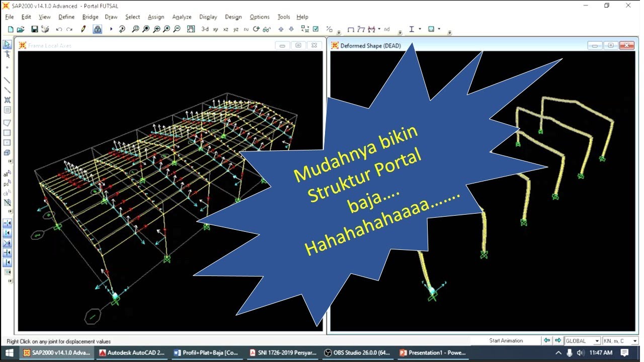Click the New Model icon

[x=11, y=30]
